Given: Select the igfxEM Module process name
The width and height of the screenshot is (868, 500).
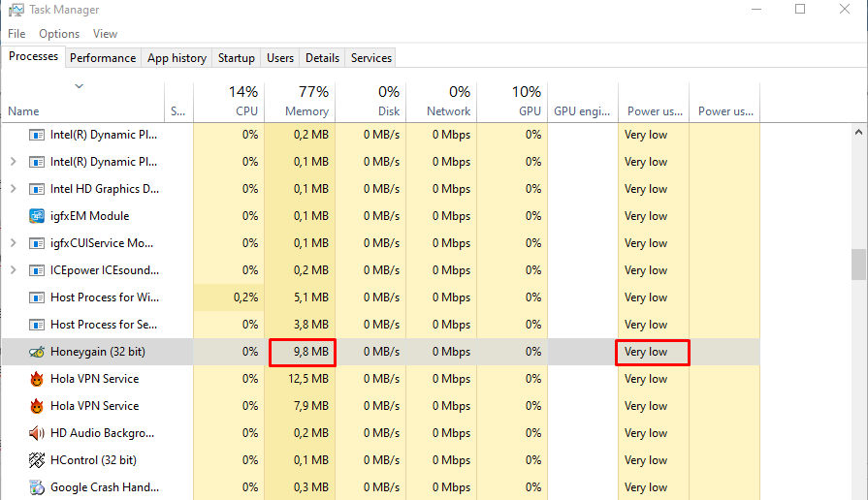Looking at the screenshot, I should [x=89, y=216].
